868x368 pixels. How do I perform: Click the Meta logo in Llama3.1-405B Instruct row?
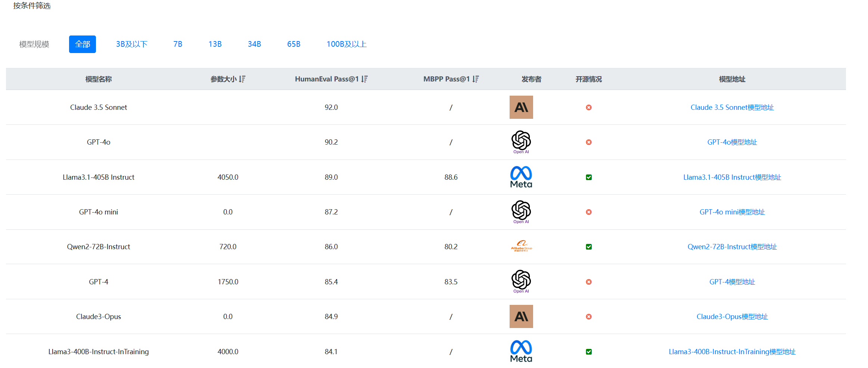[521, 177]
